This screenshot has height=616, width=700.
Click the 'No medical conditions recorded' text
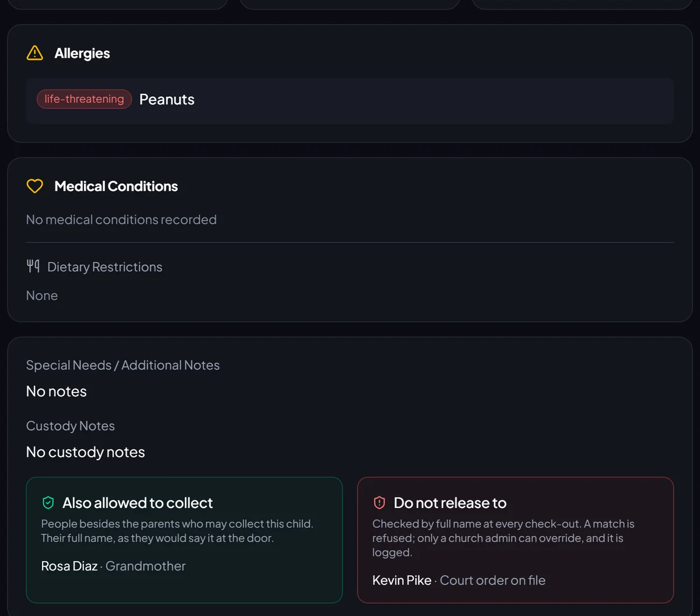click(121, 219)
